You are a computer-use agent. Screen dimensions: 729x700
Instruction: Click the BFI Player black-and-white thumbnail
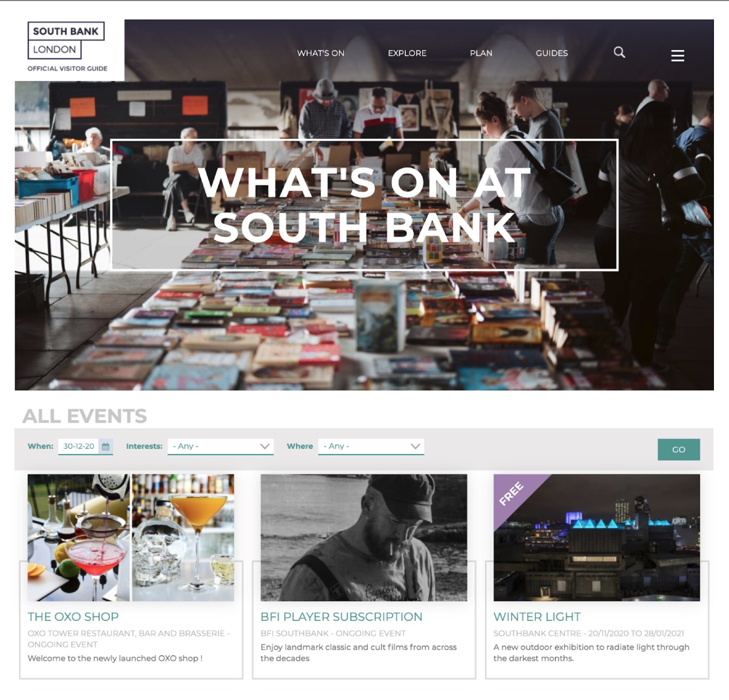pos(364,538)
